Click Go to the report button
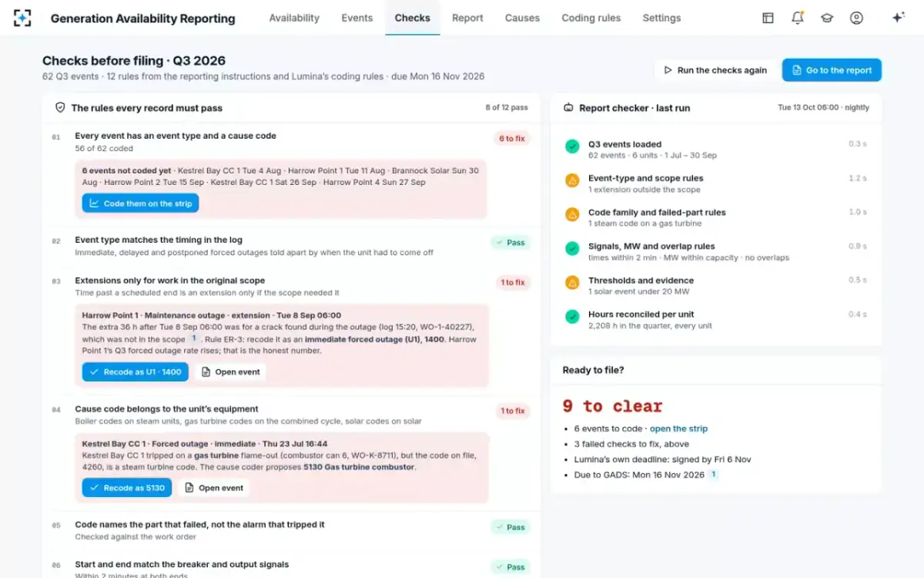 832,70
